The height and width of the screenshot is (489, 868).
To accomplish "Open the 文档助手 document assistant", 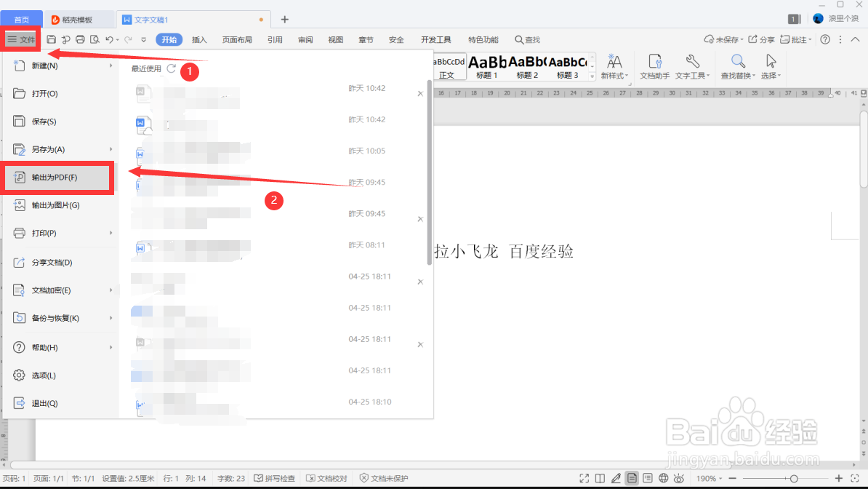I will point(655,66).
